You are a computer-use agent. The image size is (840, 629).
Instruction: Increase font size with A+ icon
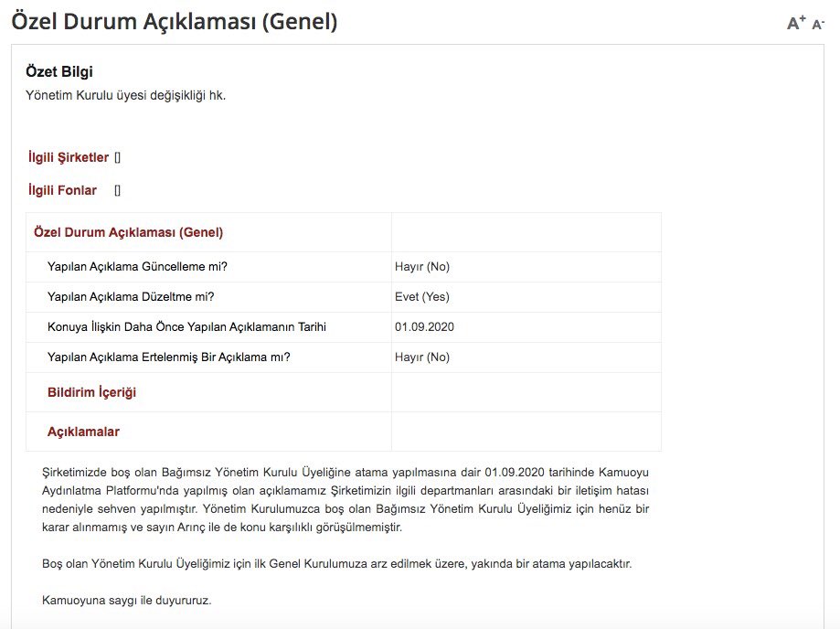point(796,23)
